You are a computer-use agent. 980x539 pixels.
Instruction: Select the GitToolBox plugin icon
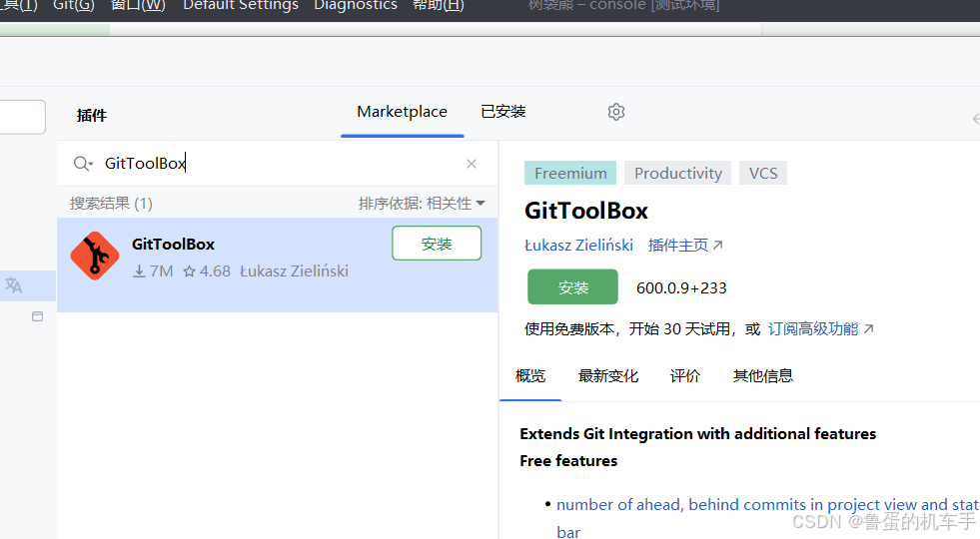[95, 256]
